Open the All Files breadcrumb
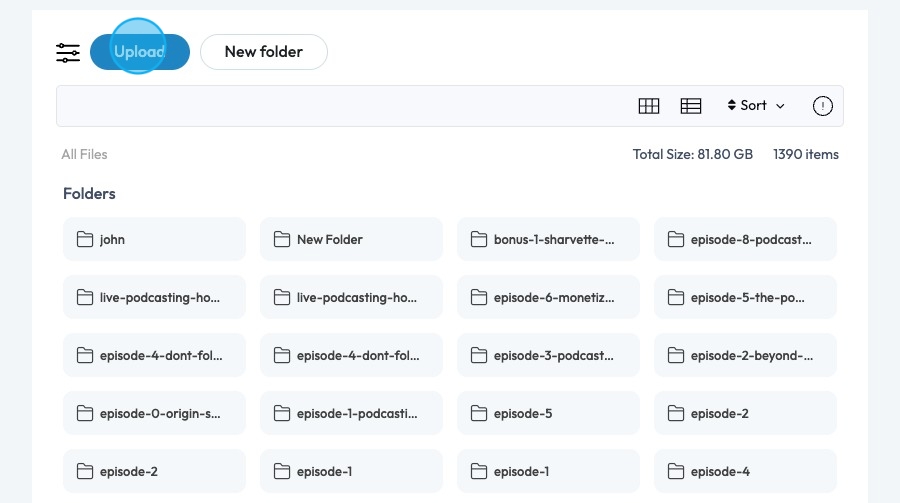The width and height of the screenshot is (900, 503). coord(84,155)
